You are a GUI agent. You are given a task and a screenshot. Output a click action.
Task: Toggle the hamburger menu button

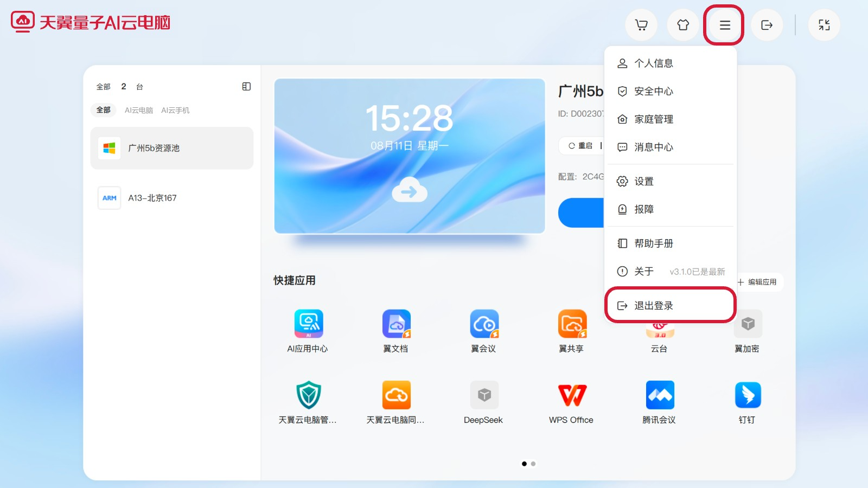point(725,25)
